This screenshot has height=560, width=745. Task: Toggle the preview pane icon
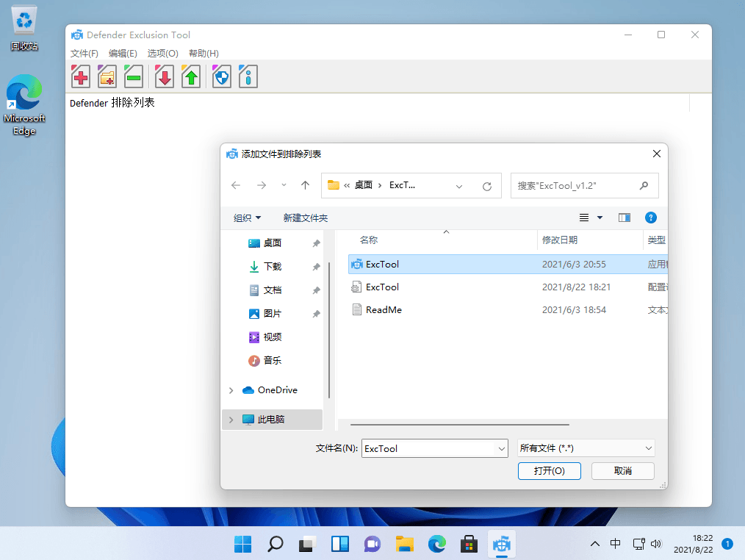(x=625, y=218)
